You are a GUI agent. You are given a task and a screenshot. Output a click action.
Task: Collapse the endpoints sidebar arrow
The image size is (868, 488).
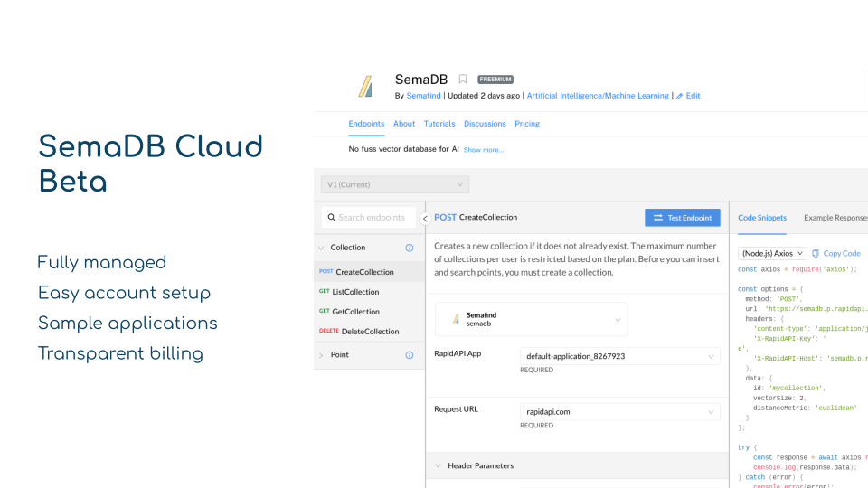(x=425, y=219)
